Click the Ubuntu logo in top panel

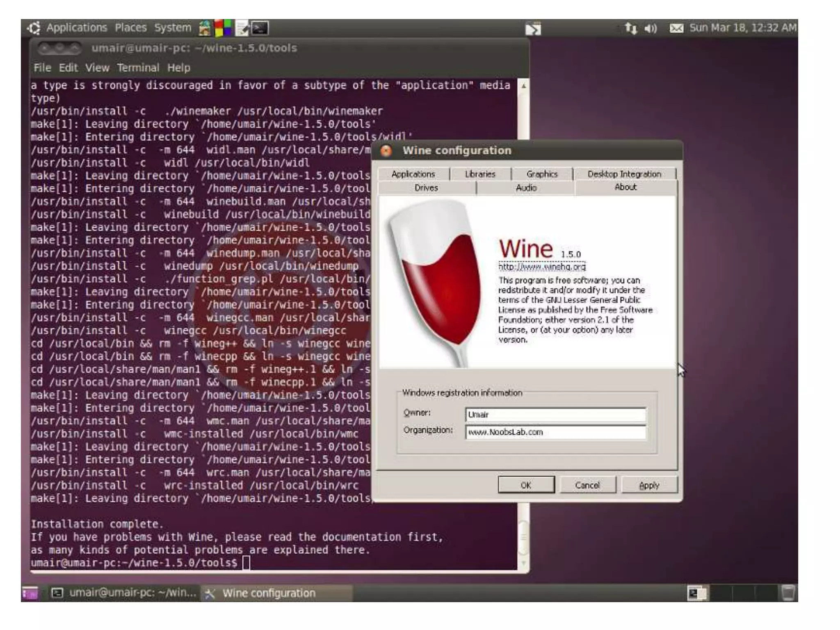[34, 28]
